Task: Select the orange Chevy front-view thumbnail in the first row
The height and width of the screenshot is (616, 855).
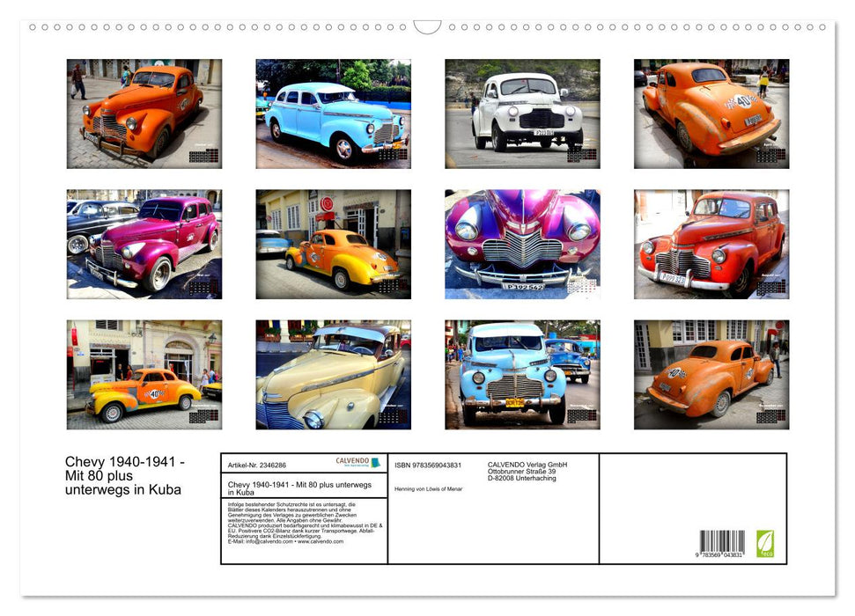Action: (x=144, y=114)
